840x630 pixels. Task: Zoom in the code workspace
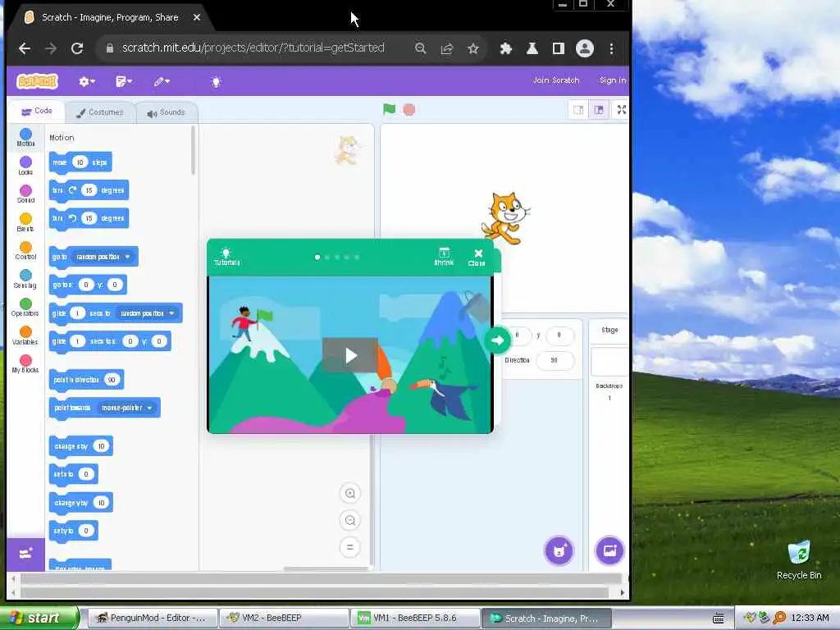click(x=349, y=493)
